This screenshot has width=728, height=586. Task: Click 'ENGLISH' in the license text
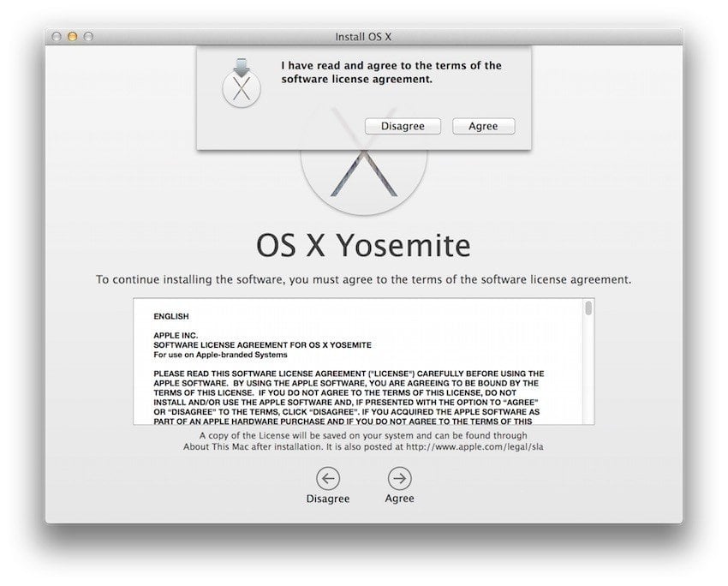pyautogui.click(x=171, y=316)
